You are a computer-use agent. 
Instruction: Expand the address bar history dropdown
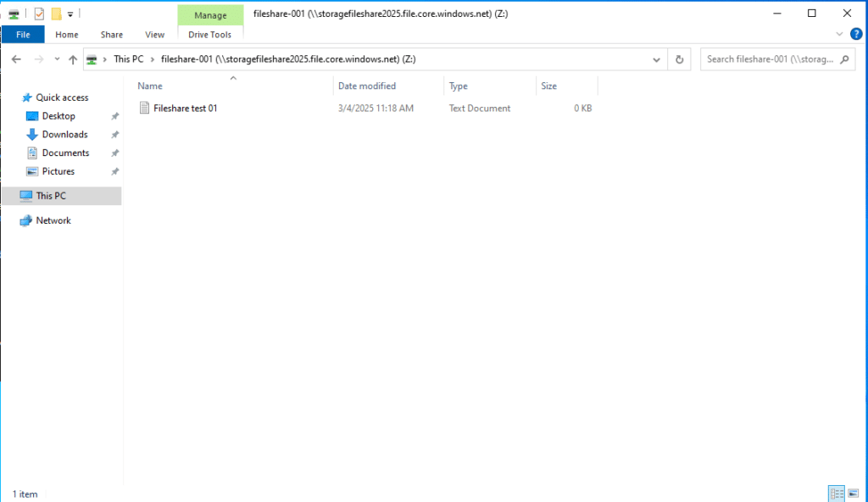657,59
